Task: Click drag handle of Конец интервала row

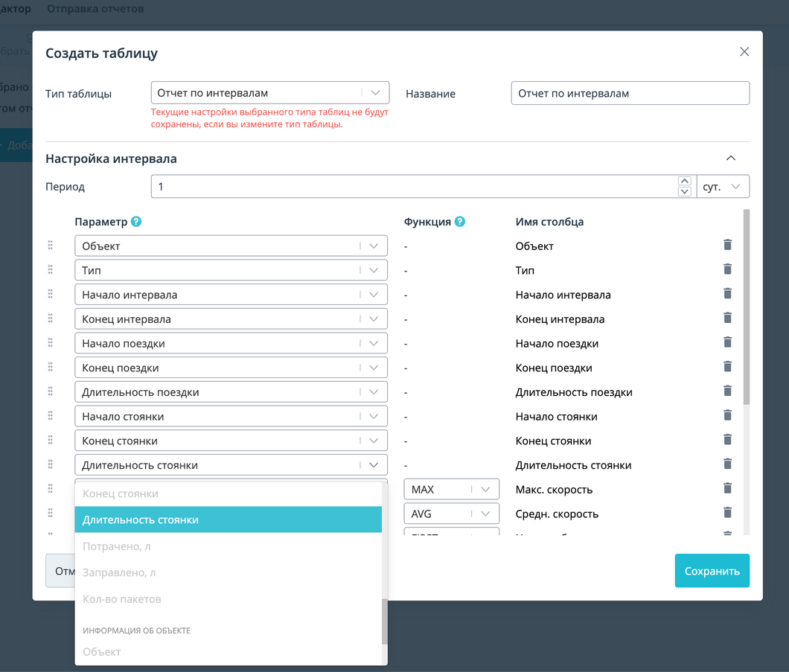Action: [x=51, y=319]
